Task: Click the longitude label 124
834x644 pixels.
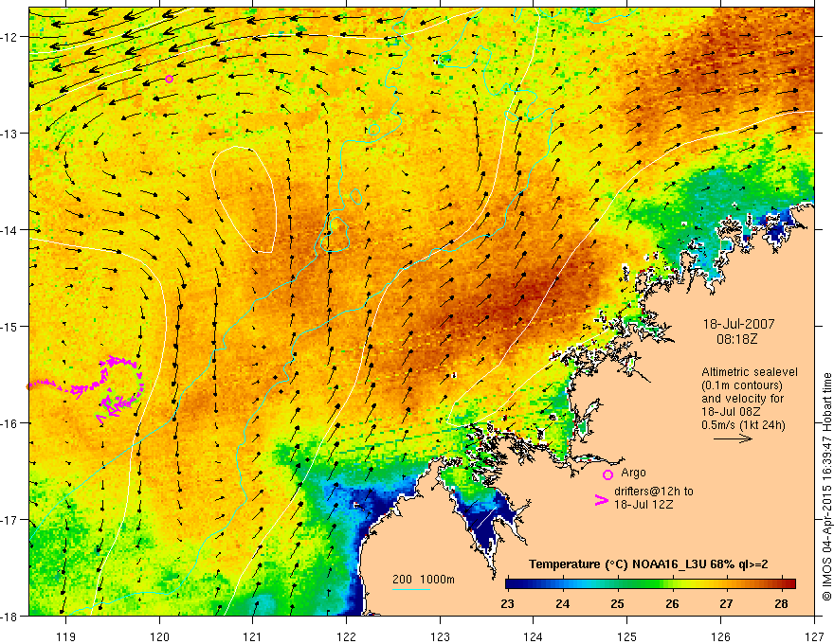Action: click(534, 636)
